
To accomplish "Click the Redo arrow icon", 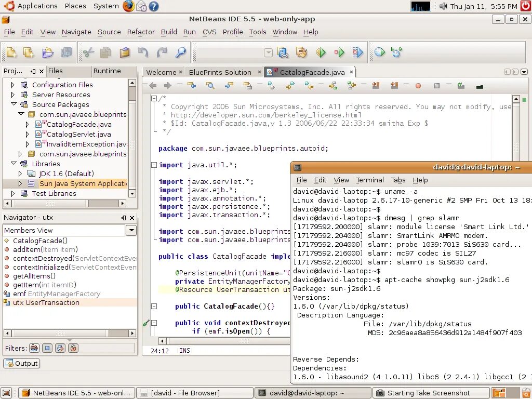I will coord(162,52).
